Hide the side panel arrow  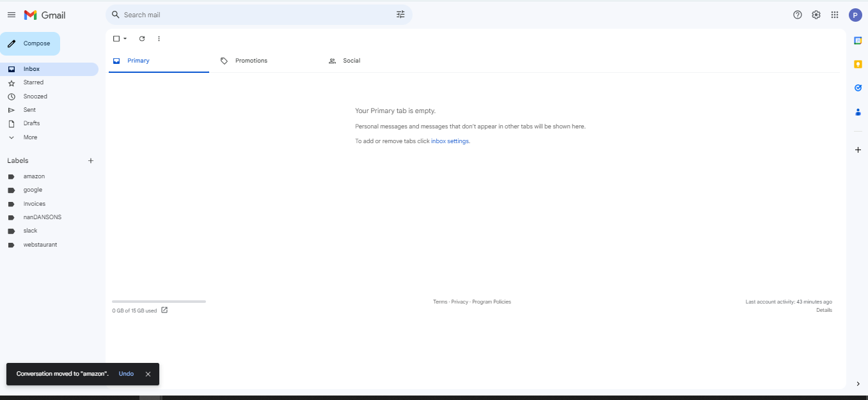[x=858, y=383]
